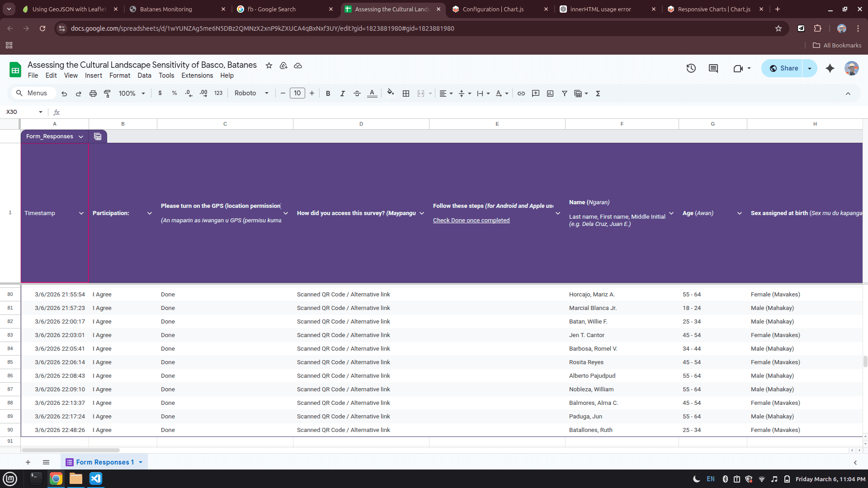Click the Share button

point(783,68)
